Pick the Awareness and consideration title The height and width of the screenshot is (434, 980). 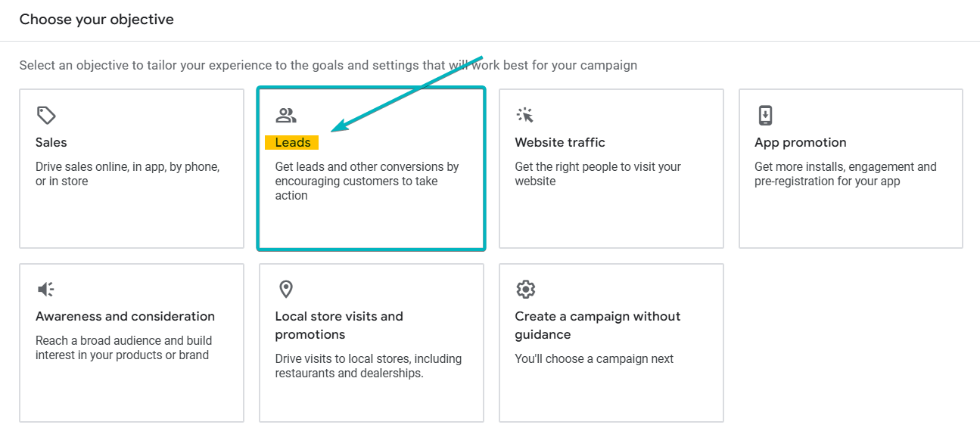(125, 316)
